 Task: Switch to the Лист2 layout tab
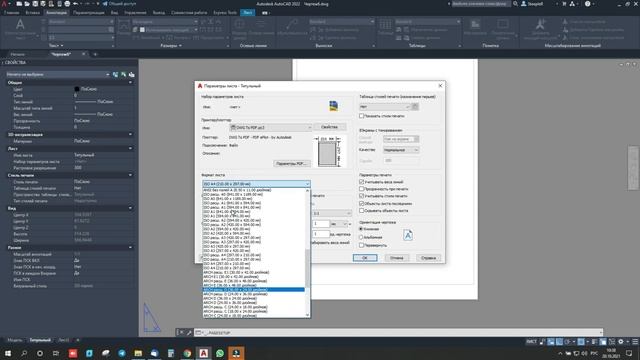pos(64,340)
